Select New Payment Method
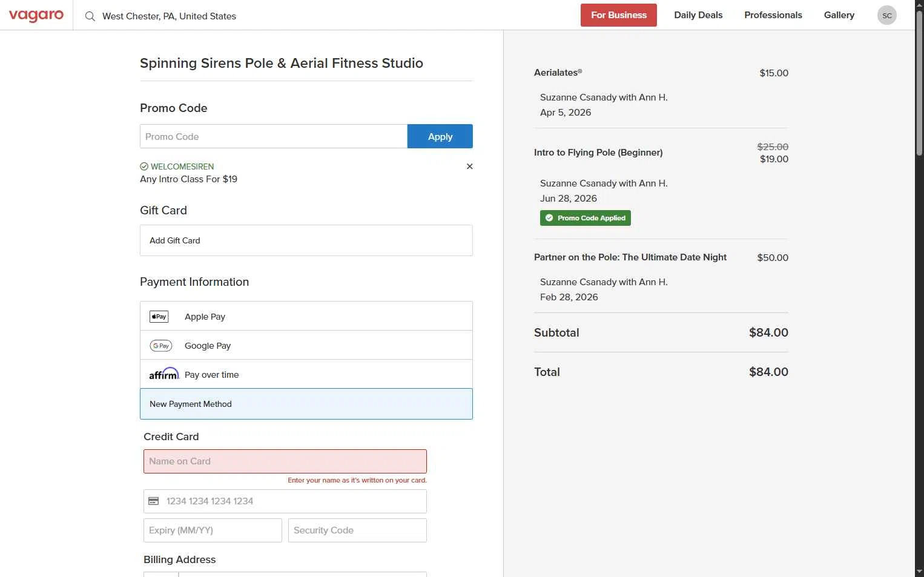 coord(306,404)
